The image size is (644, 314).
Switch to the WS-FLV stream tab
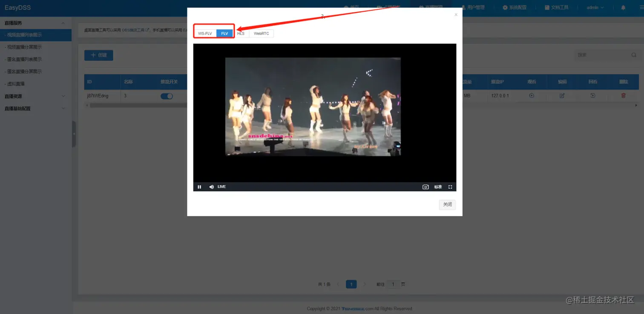(x=205, y=33)
